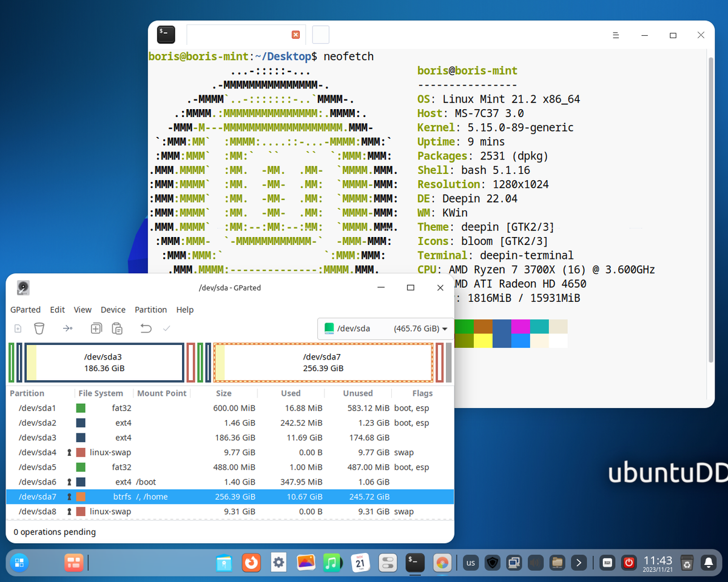Open the Help menu in GParted
Screen dimensions: 728x582
(x=184, y=310)
